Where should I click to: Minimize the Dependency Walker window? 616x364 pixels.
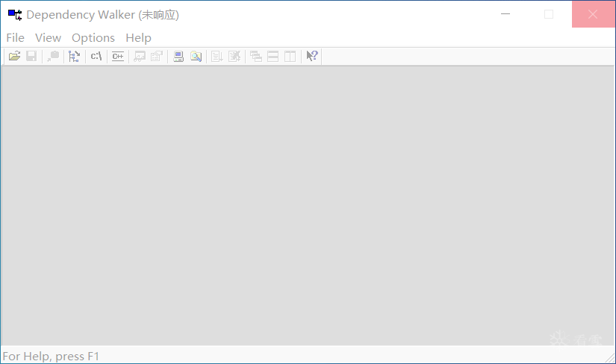click(x=505, y=14)
